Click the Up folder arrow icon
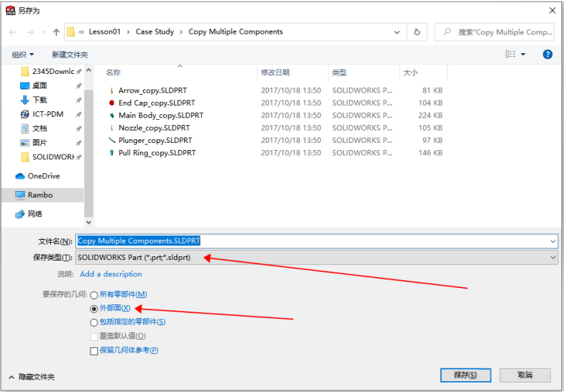 (x=56, y=32)
